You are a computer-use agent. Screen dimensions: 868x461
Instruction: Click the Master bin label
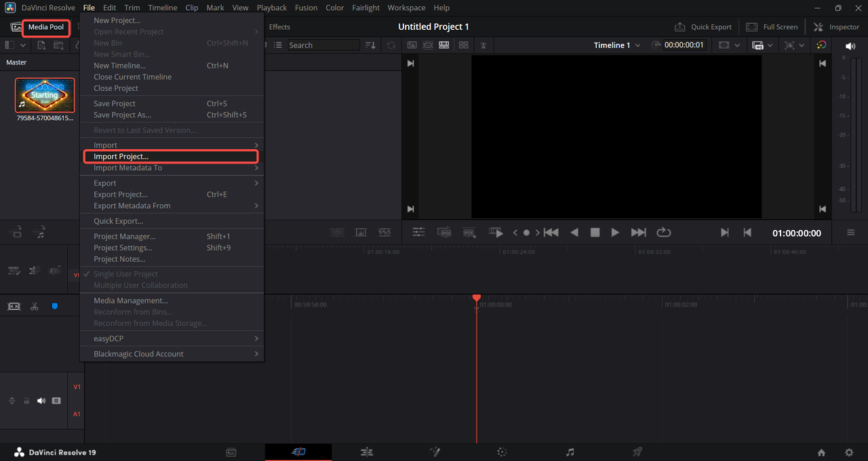click(x=16, y=62)
